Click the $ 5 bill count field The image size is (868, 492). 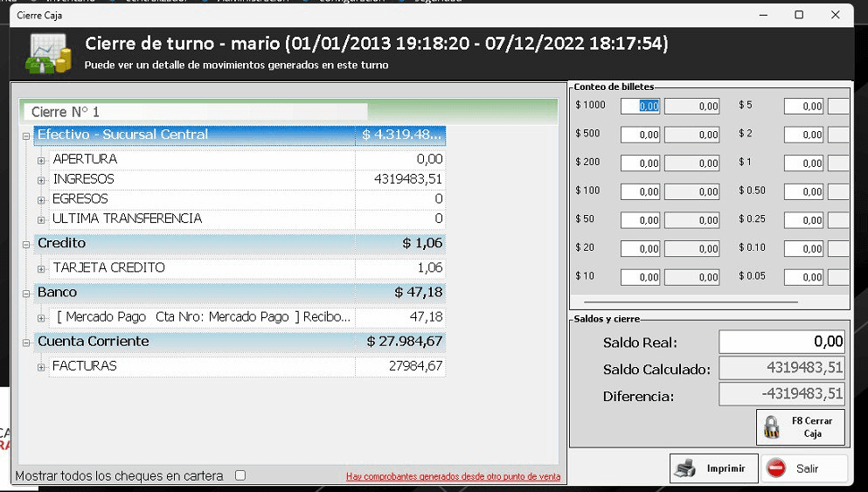pos(803,107)
